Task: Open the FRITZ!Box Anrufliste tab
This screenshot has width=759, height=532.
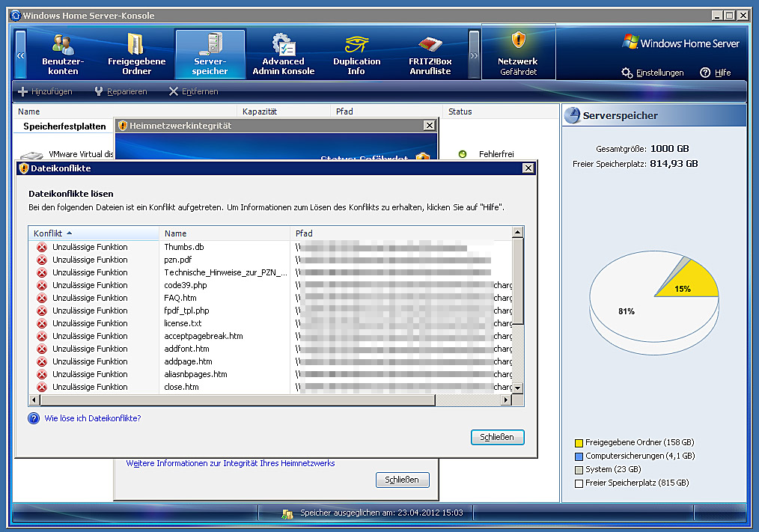Action: tap(430, 53)
